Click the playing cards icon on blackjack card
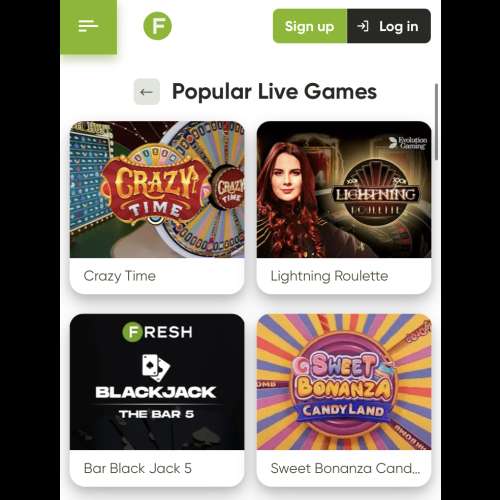Image resolution: width=500 pixels, height=500 pixels. coord(156,368)
